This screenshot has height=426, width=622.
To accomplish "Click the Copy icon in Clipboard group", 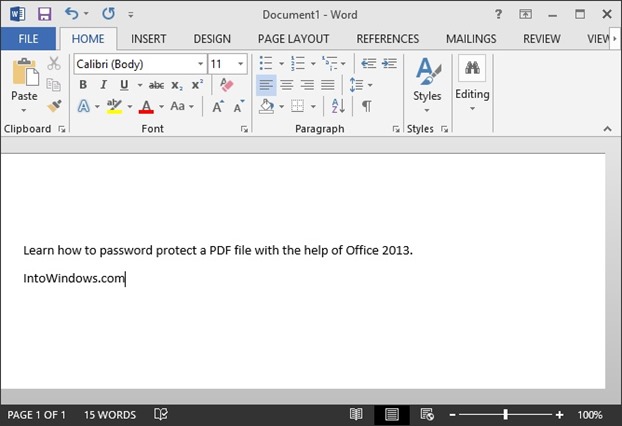I will click(54, 84).
